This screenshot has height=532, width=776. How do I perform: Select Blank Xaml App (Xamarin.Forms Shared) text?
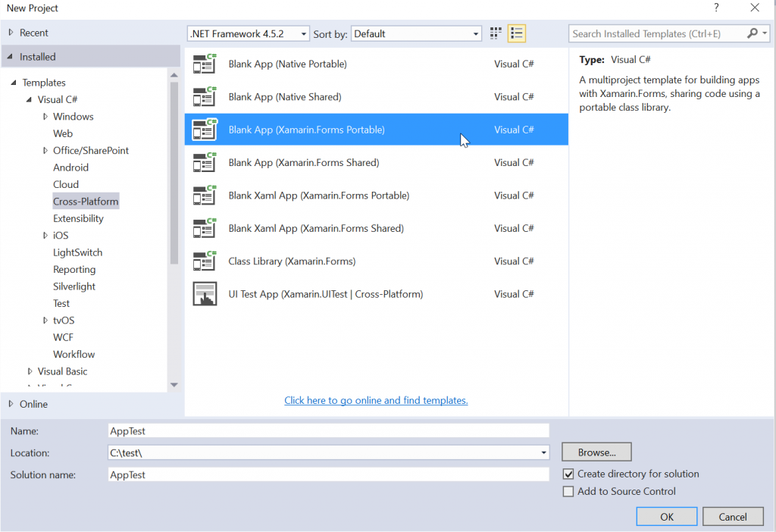click(x=316, y=228)
